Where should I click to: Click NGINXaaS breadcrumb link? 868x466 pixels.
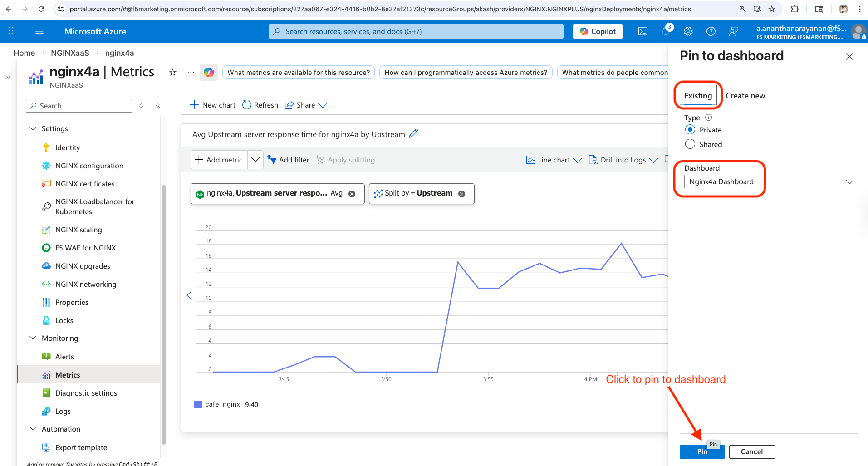coord(70,53)
